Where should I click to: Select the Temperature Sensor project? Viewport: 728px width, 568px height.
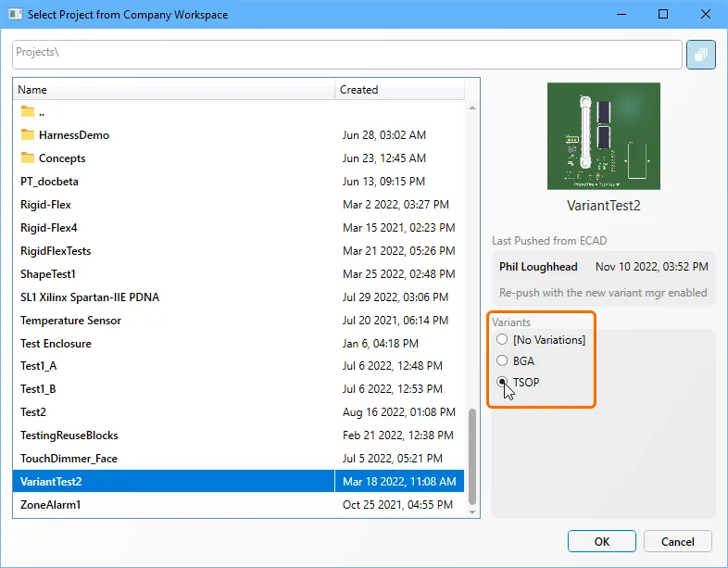238,321
